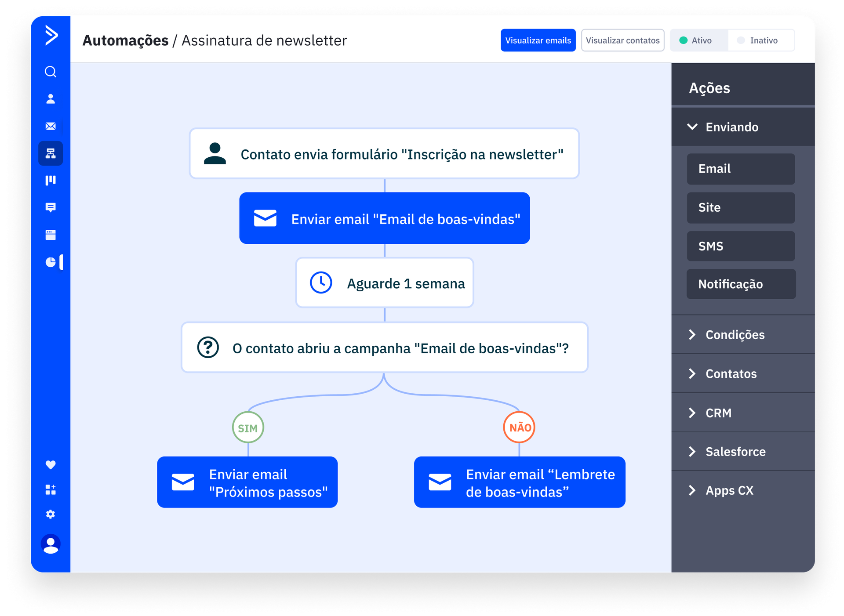Open the deals pipeline board icon

[x=51, y=180]
